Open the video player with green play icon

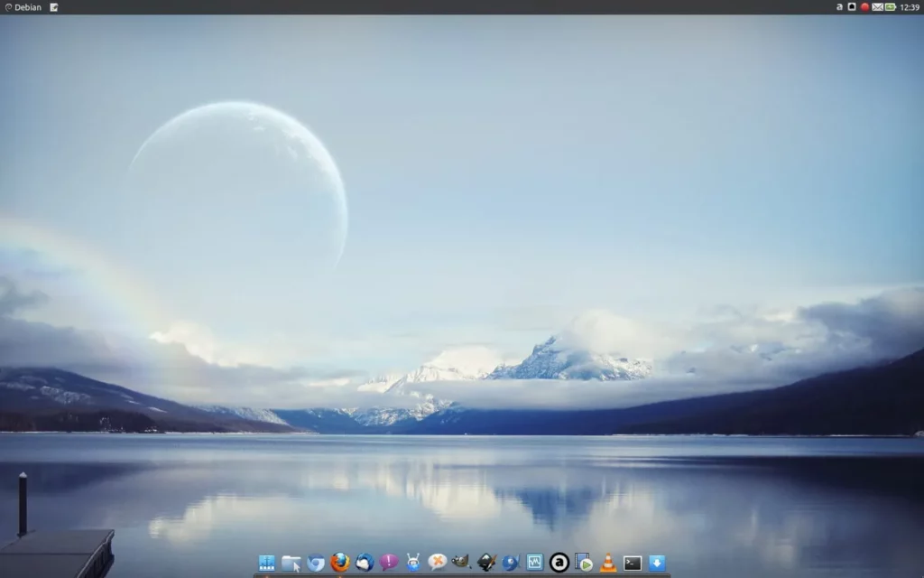pyautogui.click(x=583, y=563)
